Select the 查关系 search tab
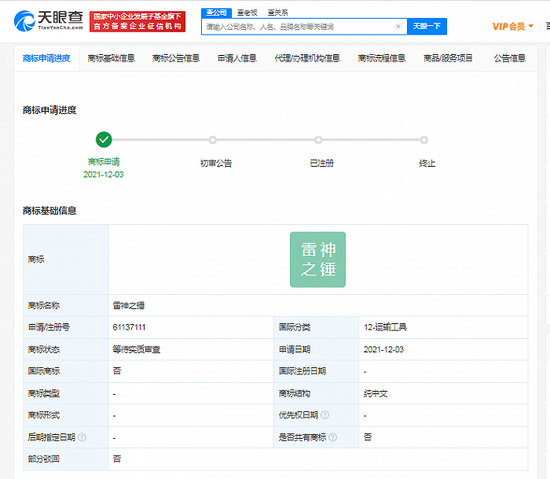 278,13
